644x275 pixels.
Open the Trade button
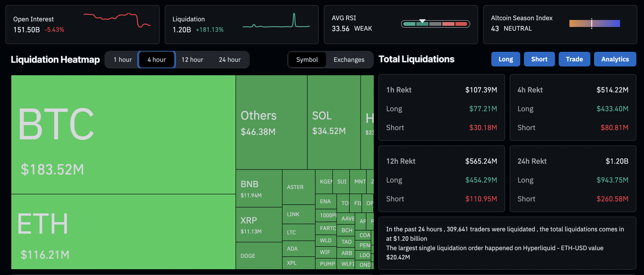pos(574,59)
